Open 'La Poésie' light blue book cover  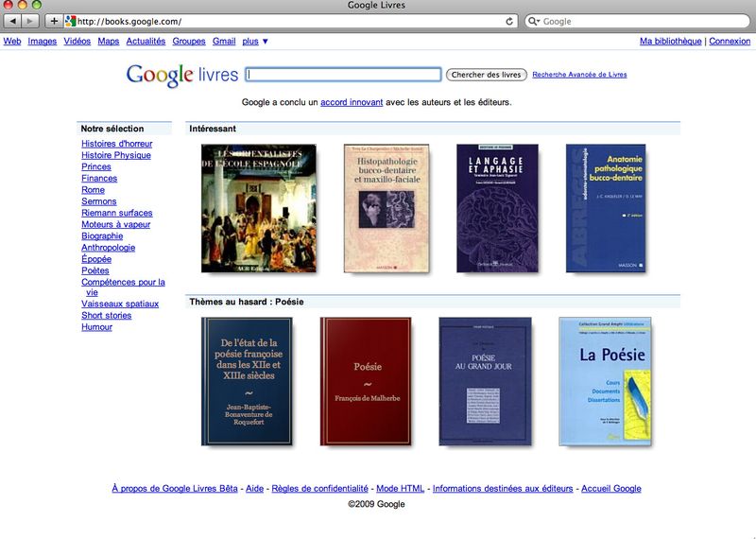[605, 381]
